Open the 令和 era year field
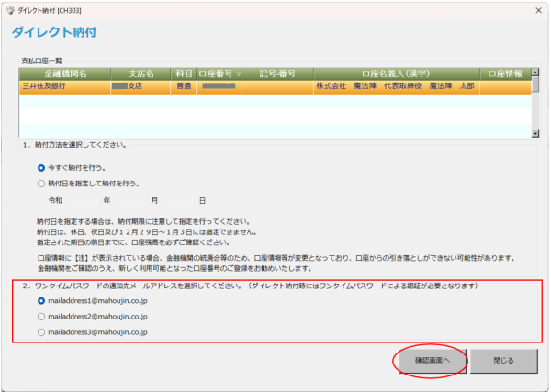 click(84, 200)
